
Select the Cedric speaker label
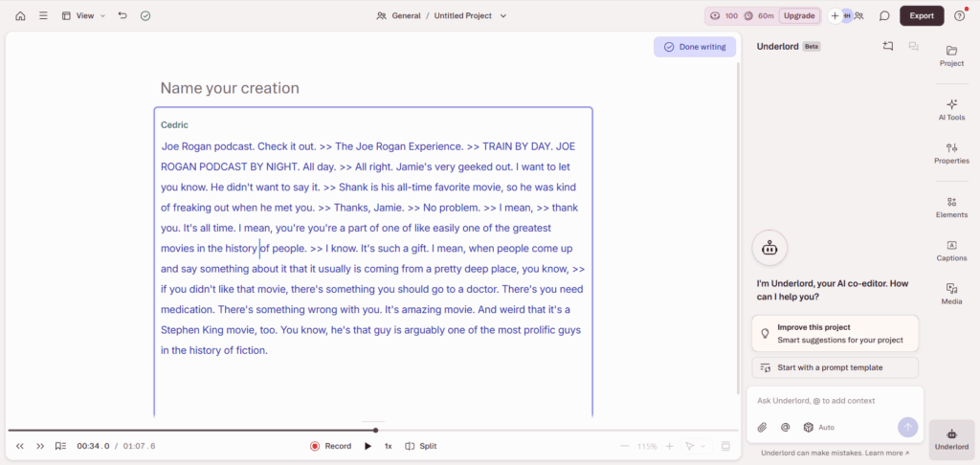pos(174,125)
